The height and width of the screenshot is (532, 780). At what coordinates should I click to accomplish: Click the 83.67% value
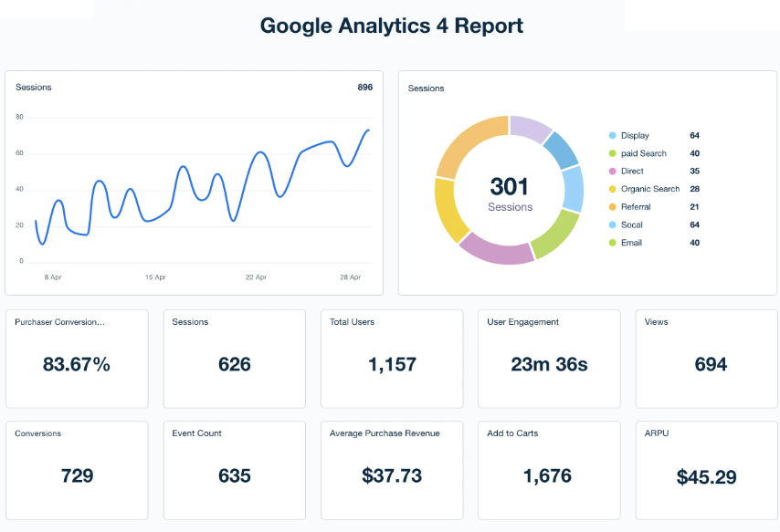pyautogui.click(x=76, y=364)
